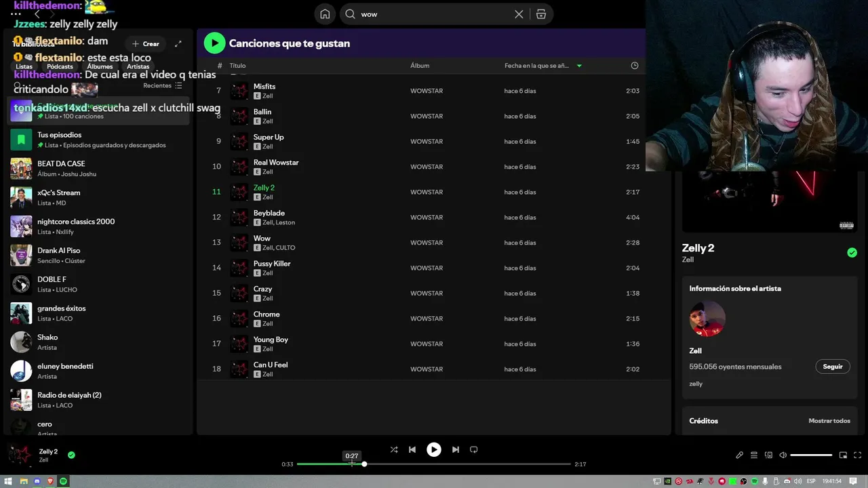
Task: Open connect to a device
Action: point(768,455)
